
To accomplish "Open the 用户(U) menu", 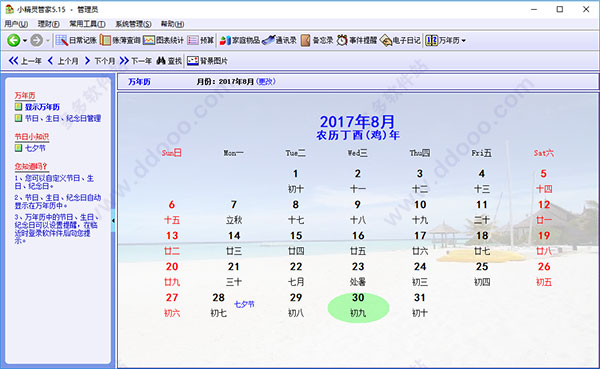I will (16, 24).
